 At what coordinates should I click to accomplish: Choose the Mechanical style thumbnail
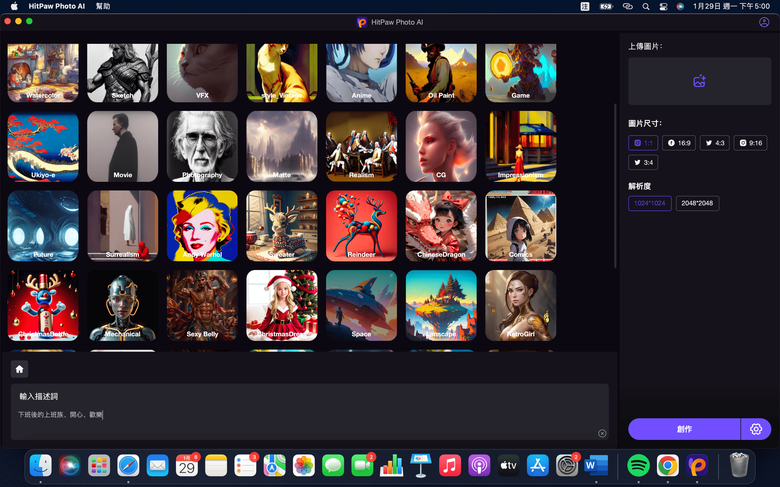coord(123,305)
